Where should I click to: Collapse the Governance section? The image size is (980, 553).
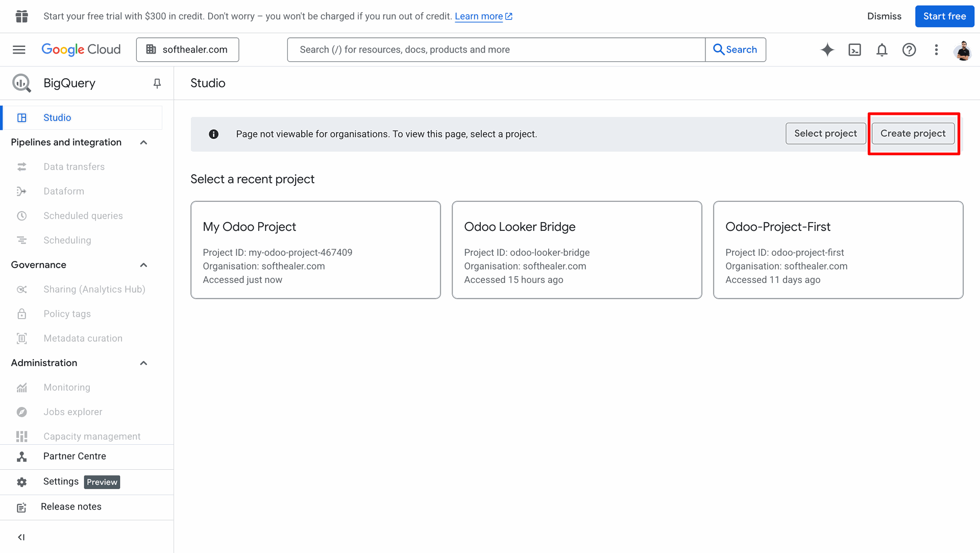(x=143, y=265)
